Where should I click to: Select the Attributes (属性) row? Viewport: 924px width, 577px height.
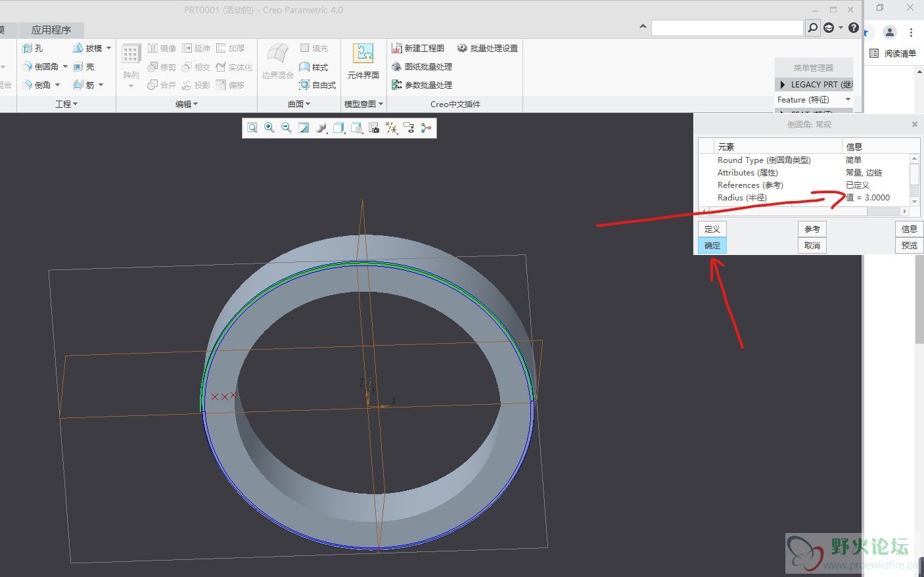pyautogui.click(x=804, y=172)
